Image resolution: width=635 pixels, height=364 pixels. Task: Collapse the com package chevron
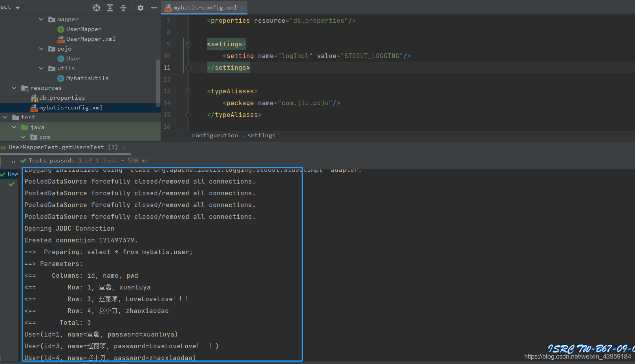click(23, 137)
